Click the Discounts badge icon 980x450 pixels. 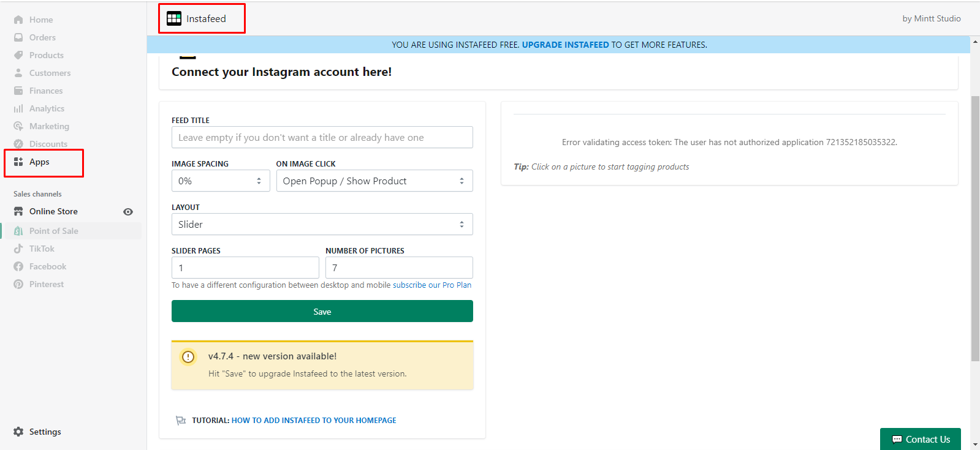pyautogui.click(x=18, y=144)
